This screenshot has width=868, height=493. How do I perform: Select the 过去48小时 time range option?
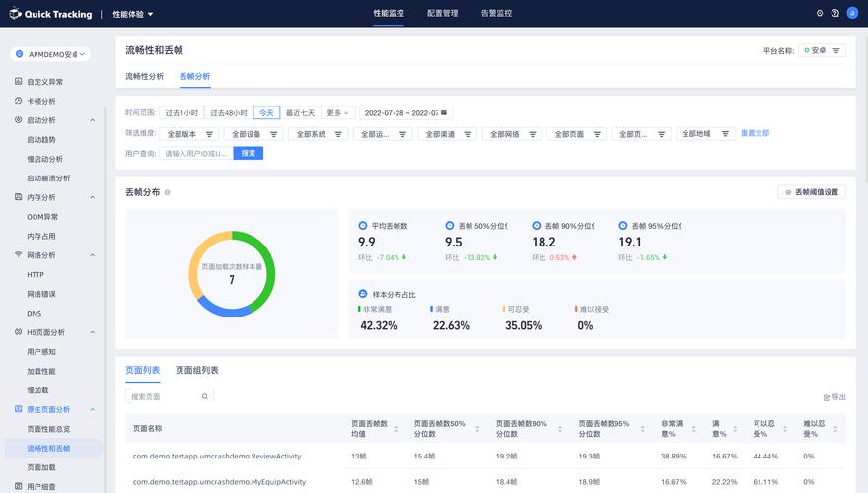(x=228, y=113)
